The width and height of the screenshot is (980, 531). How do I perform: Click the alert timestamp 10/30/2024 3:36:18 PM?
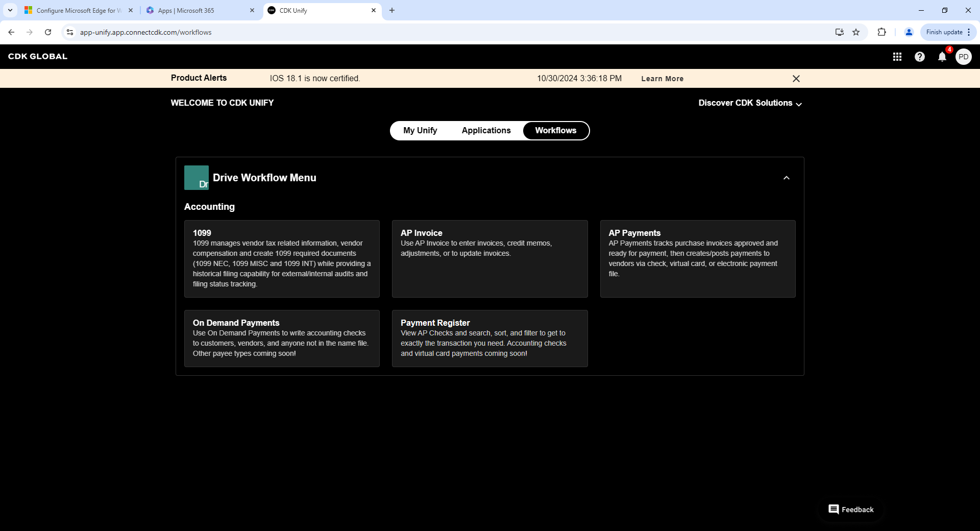579,79
